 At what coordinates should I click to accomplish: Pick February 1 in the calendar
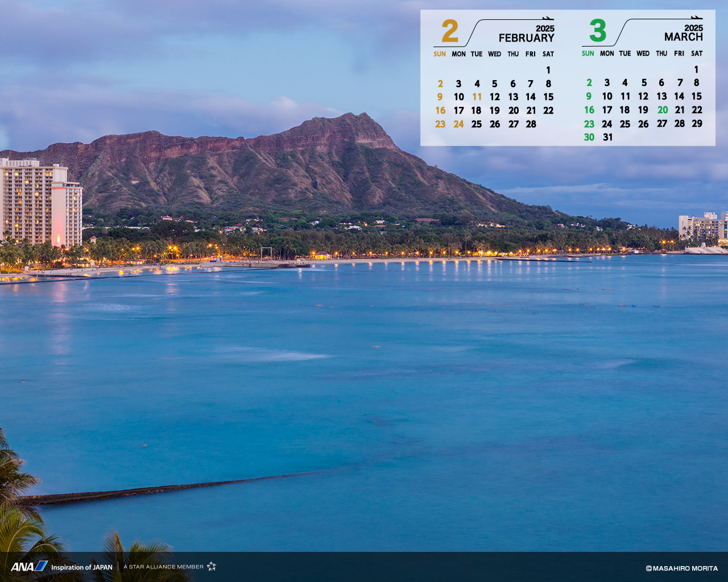pos(548,70)
